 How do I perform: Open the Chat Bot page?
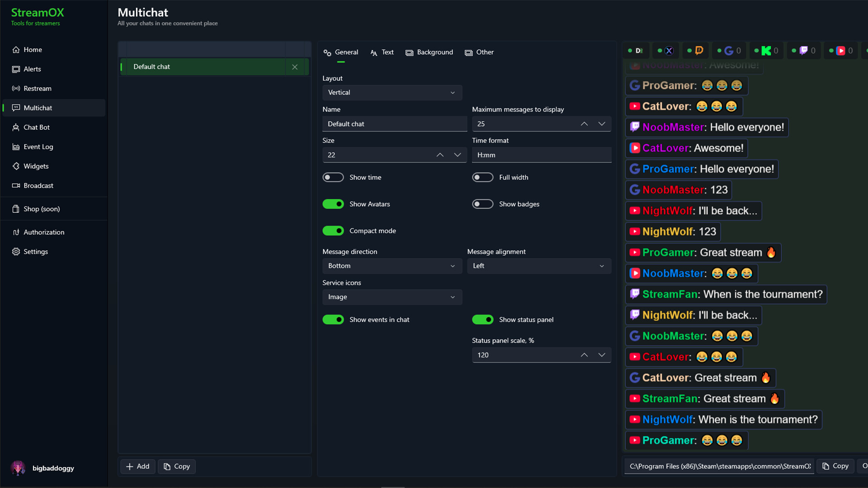coord(54,127)
